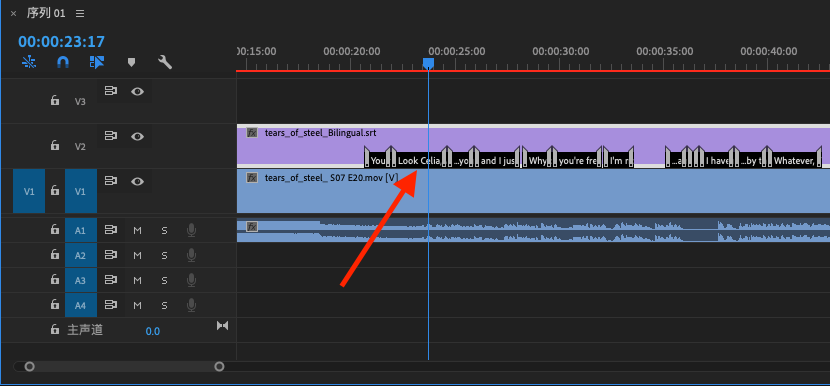This screenshot has width=830, height=386.
Task: Click the blue playhead marker
Action: pyautogui.click(x=428, y=64)
